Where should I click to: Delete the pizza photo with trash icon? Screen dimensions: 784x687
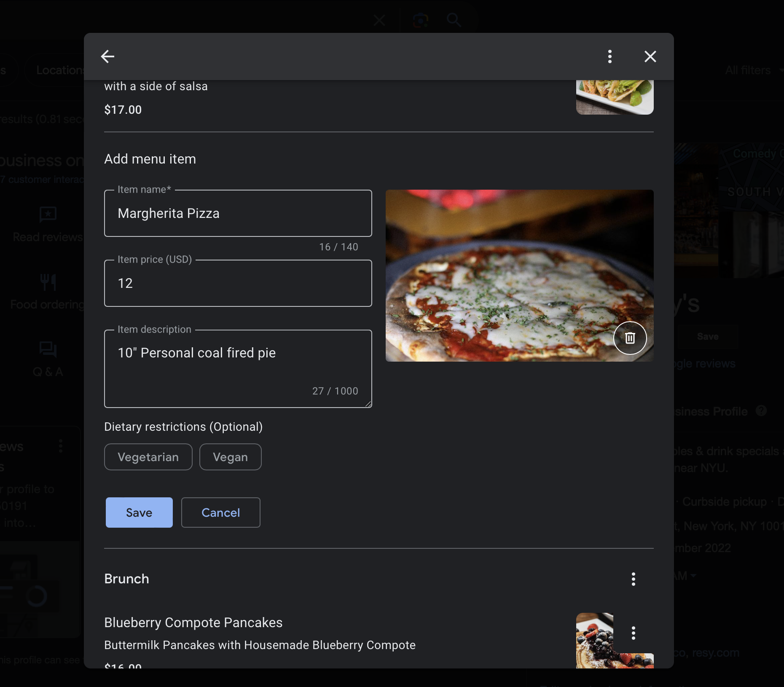coord(630,338)
